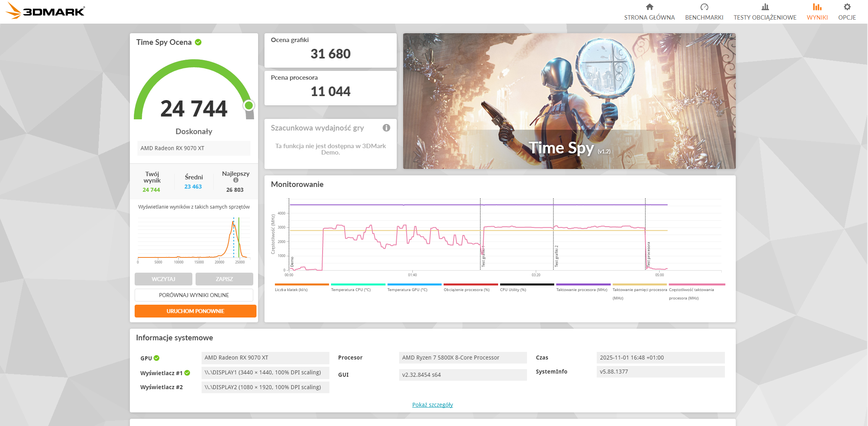Open the Strona Główna home icon
The width and height of the screenshot is (868, 426).
coord(650,7)
